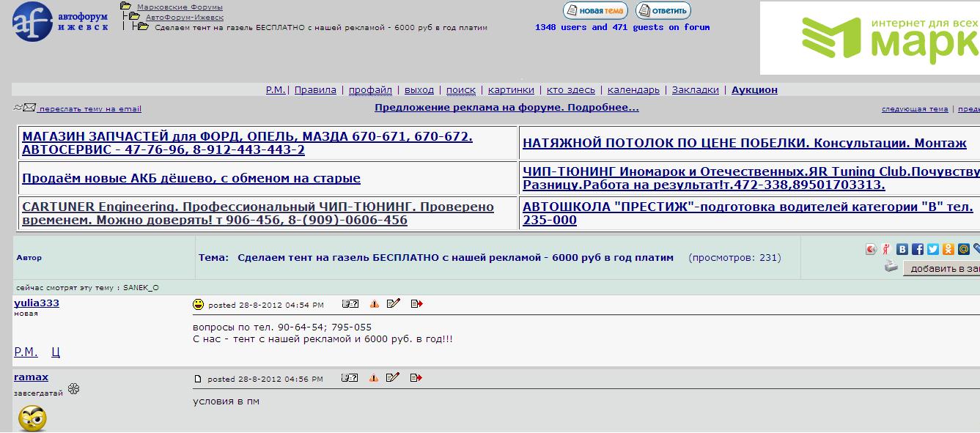Screen dimensions: 980x433
Task: Click the Twitter share icon
Action: (932, 249)
